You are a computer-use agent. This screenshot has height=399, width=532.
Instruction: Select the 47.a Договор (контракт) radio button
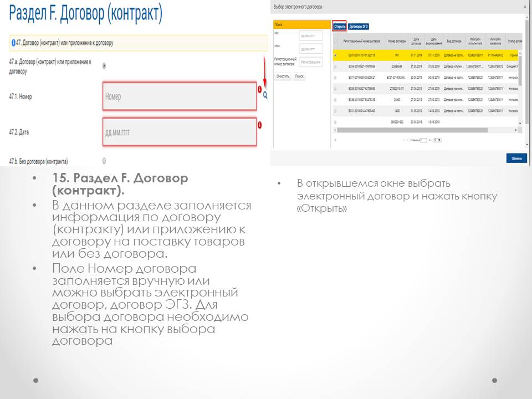104,66
